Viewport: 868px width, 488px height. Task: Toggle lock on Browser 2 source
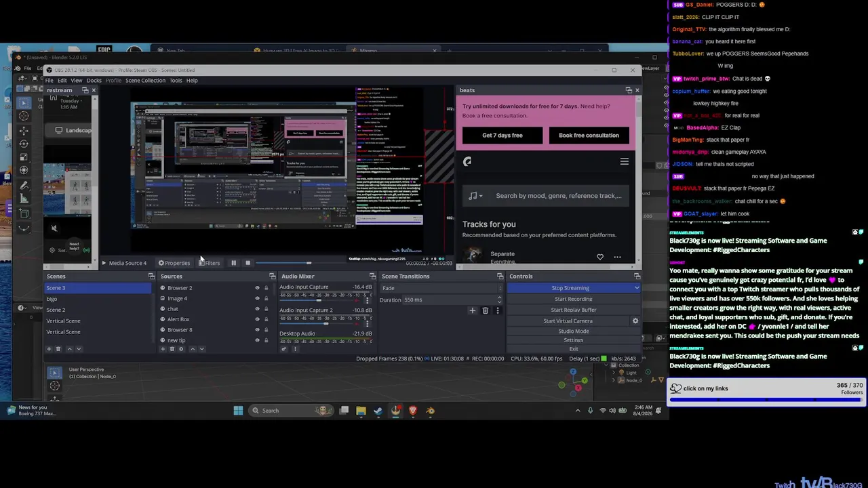coord(266,288)
